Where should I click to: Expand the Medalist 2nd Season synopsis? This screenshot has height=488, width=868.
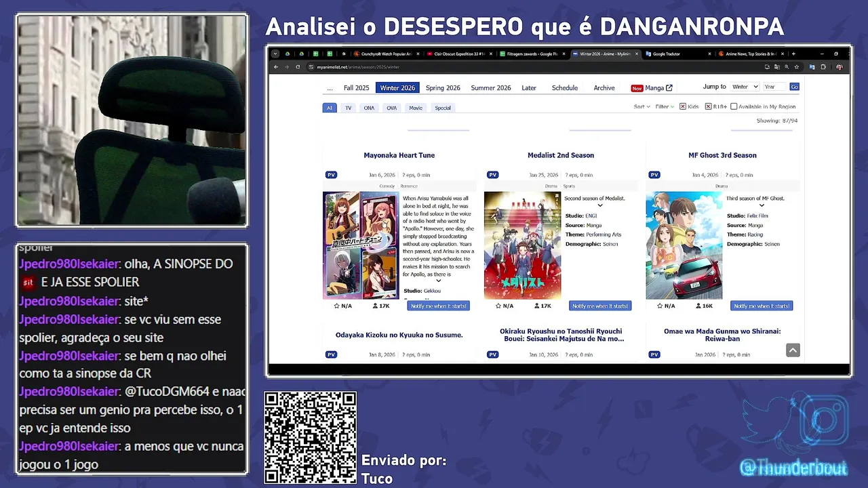(x=600, y=205)
